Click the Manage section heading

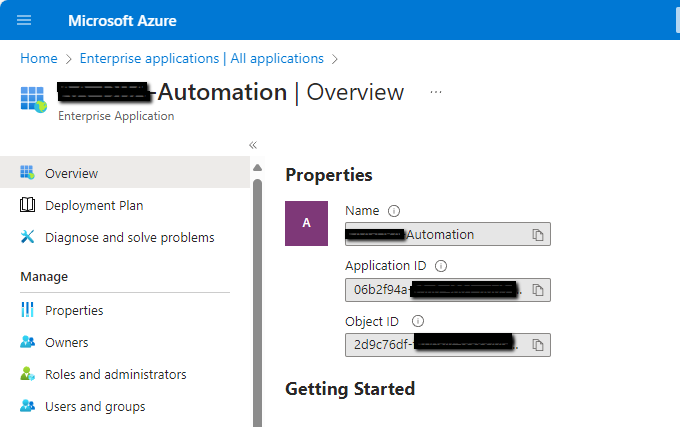pyautogui.click(x=44, y=277)
